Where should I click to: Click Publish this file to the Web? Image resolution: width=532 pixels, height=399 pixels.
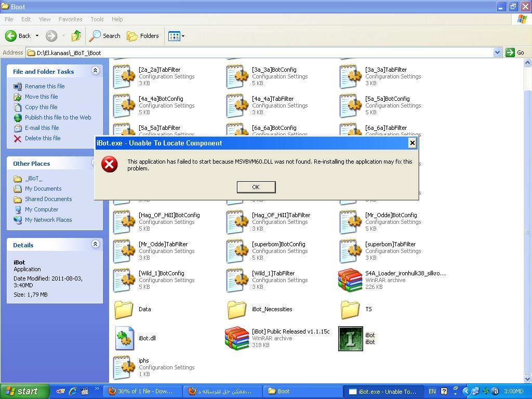click(x=58, y=117)
